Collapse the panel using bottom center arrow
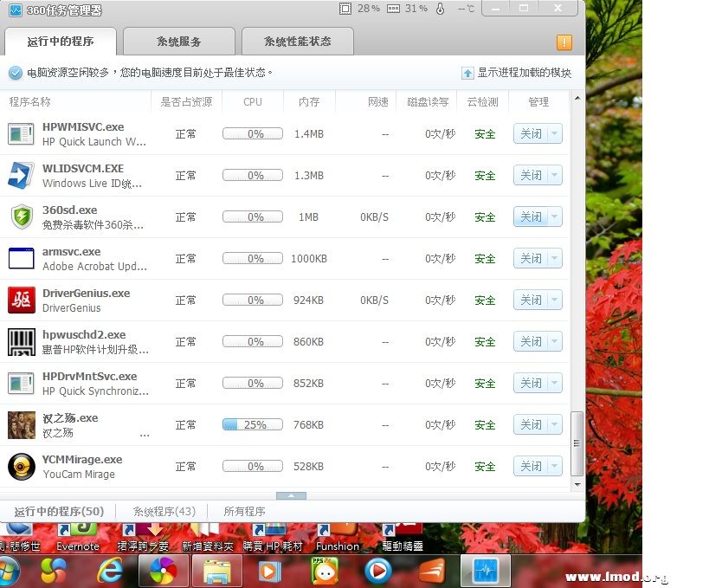Image resolution: width=709 pixels, height=588 pixels. (291, 496)
